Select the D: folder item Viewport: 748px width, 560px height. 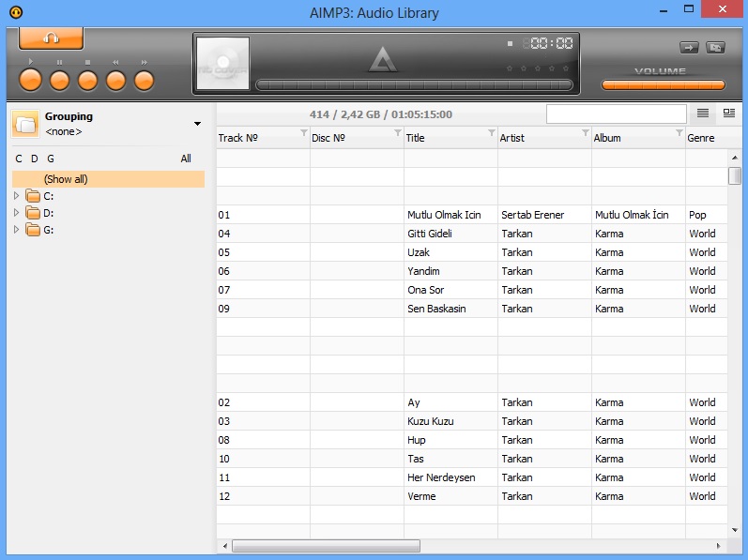[x=40, y=213]
